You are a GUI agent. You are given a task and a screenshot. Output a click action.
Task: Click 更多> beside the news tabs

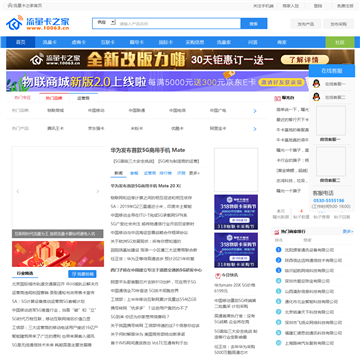coord(194,173)
